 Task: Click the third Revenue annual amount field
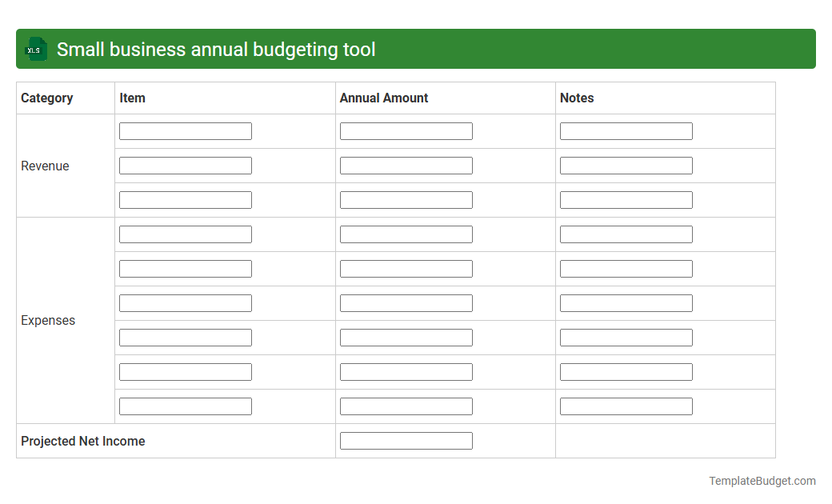point(406,199)
